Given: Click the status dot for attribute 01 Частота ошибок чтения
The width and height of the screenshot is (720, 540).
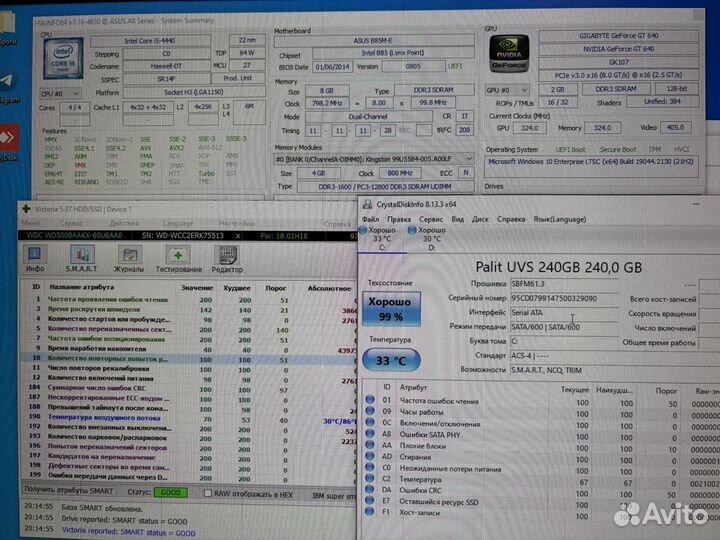Looking at the screenshot, I should click(370, 399).
